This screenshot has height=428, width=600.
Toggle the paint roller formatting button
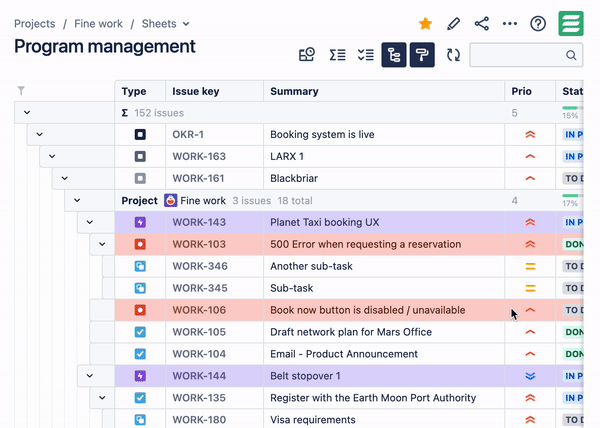(x=422, y=56)
